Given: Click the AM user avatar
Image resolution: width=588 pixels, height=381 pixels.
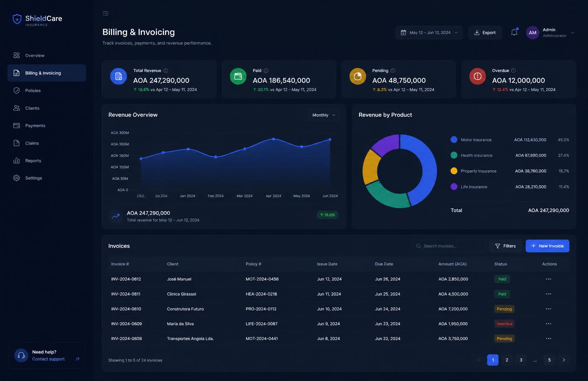Looking at the screenshot, I should point(532,33).
